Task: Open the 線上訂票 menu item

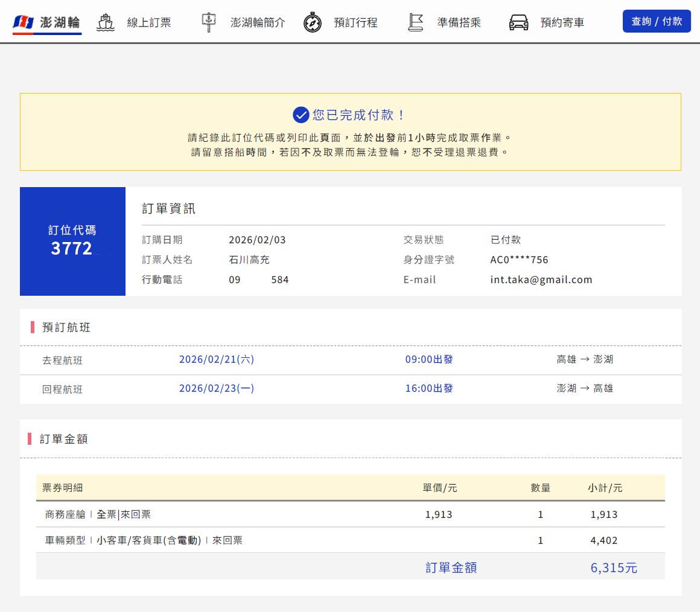Action: point(149,23)
